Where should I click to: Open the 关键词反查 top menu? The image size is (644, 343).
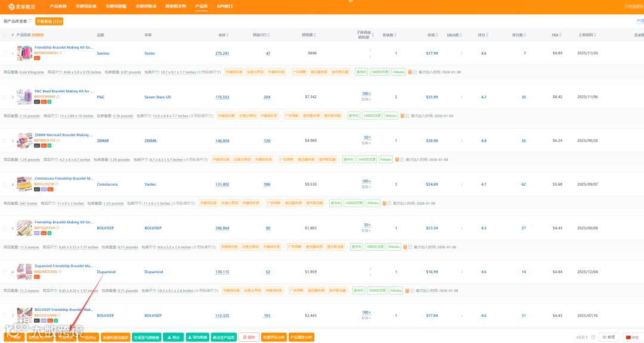coord(86,6)
